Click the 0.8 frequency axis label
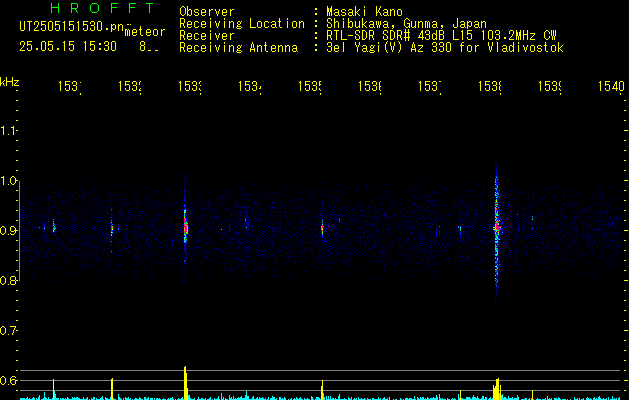This screenshot has width=629, height=400. pos(8,280)
